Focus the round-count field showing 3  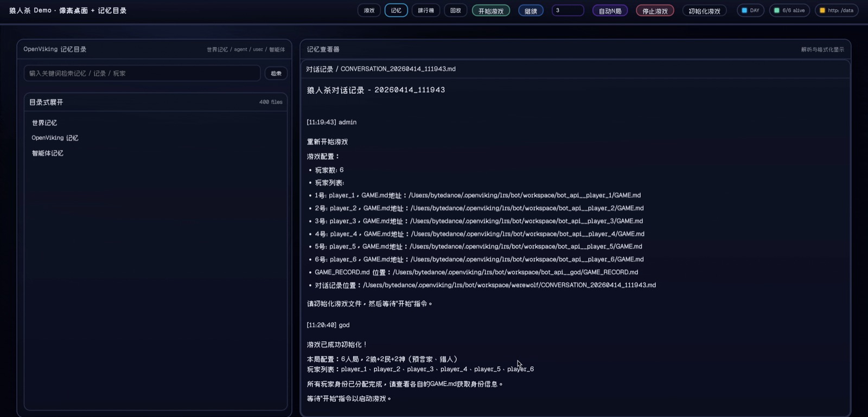[568, 10]
